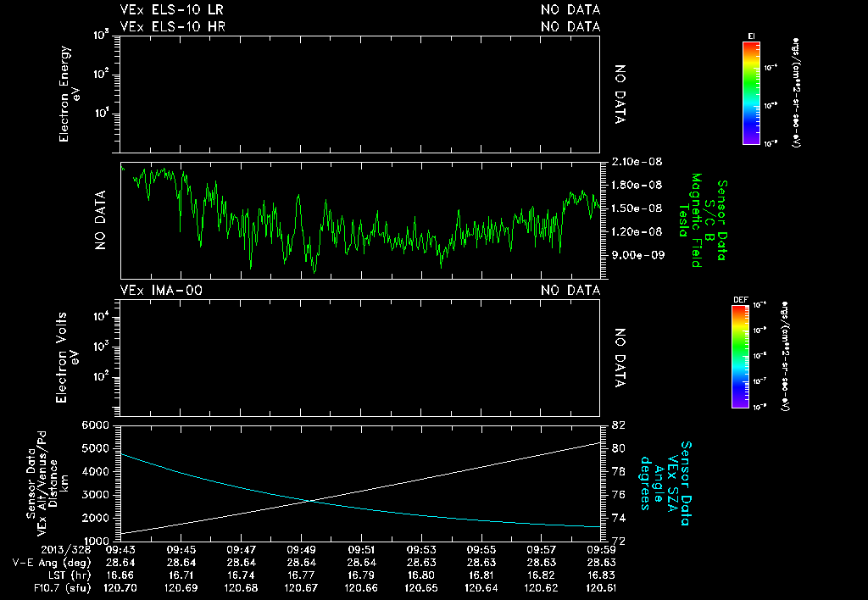
Task: Click the '1000' altitude tick label
Action: (x=95, y=541)
